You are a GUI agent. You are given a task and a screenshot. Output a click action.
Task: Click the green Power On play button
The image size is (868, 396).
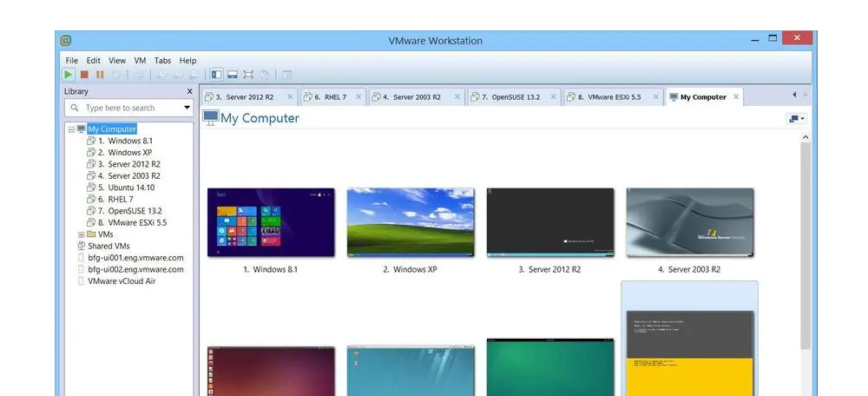[x=69, y=76]
